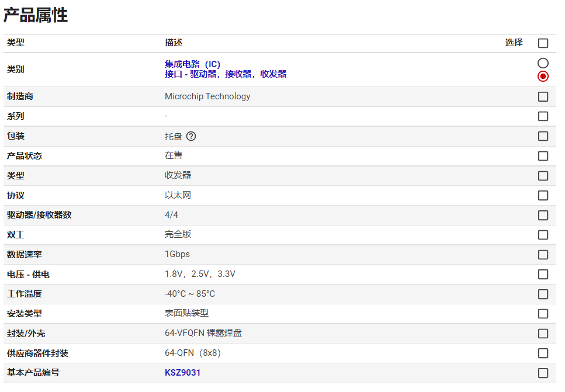Click the 描述 column header
This screenshot has height=392, width=565.
pyautogui.click(x=174, y=43)
